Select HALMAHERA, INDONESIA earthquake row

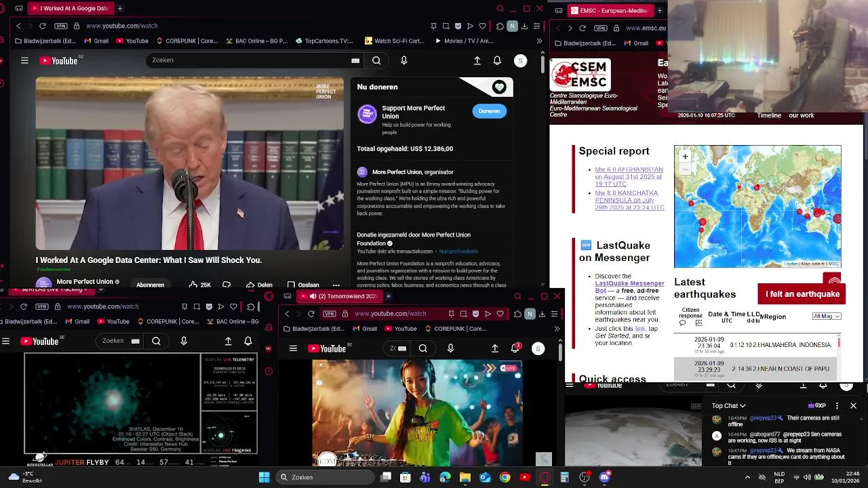coord(757,345)
